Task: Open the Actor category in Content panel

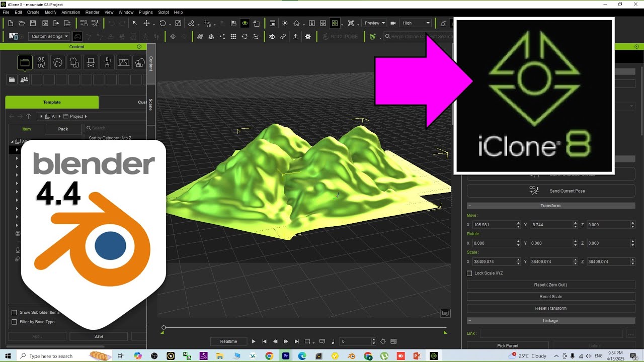Action: point(41,63)
